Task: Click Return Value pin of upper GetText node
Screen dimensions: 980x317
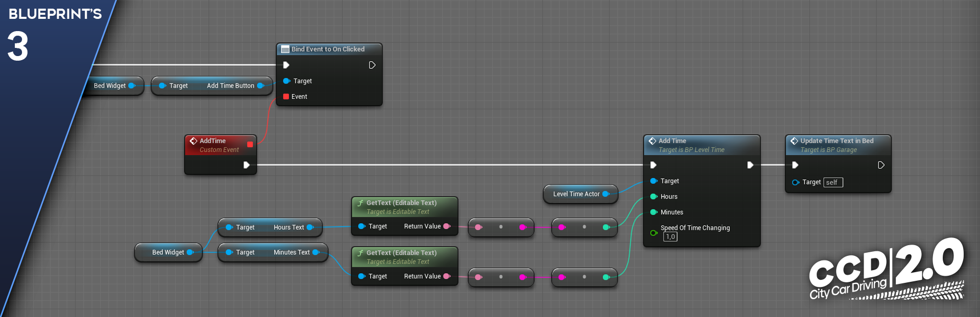Action: [447, 227]
